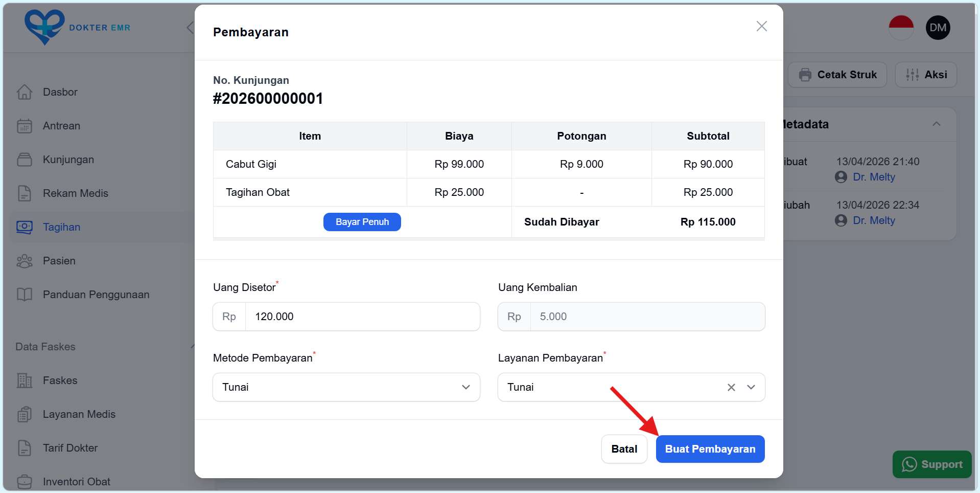The image size is (980, 493).
Task: Click the Tagihan money icon
Action: (x=25, y=227)
